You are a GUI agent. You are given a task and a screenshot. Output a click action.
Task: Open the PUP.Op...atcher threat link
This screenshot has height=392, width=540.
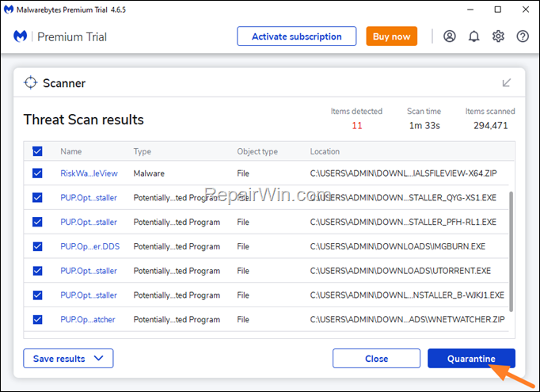pos(87,320)
